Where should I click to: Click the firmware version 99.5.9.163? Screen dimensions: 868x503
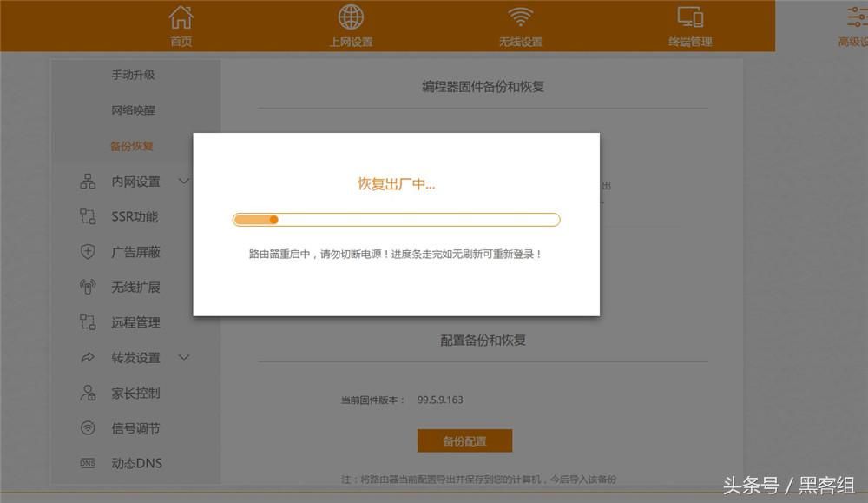(x=440, y=400)
